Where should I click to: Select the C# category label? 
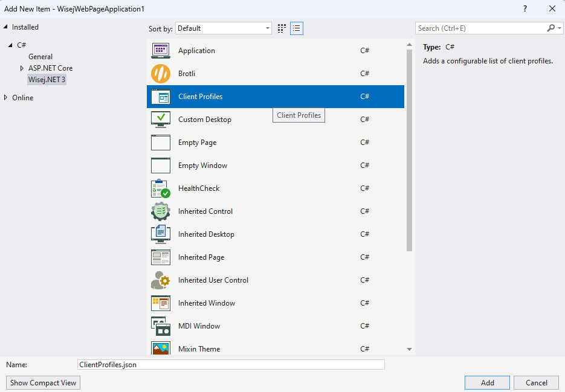click(x=22, y=45)
